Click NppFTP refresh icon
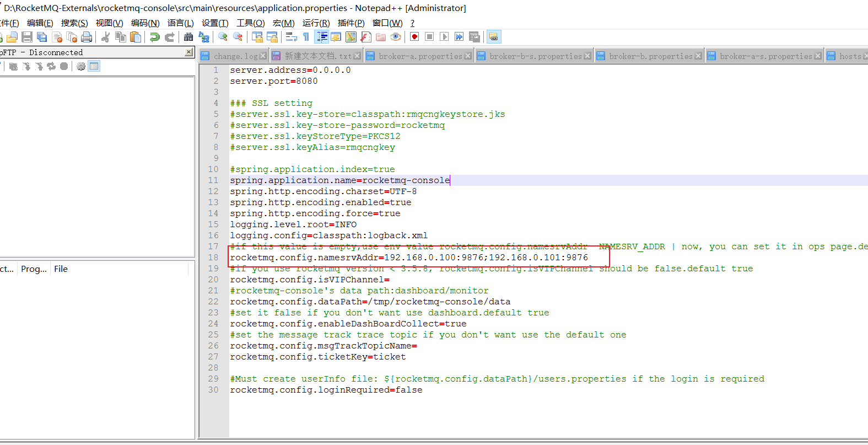This screenshot has height=445, width=868. [51, 66]
